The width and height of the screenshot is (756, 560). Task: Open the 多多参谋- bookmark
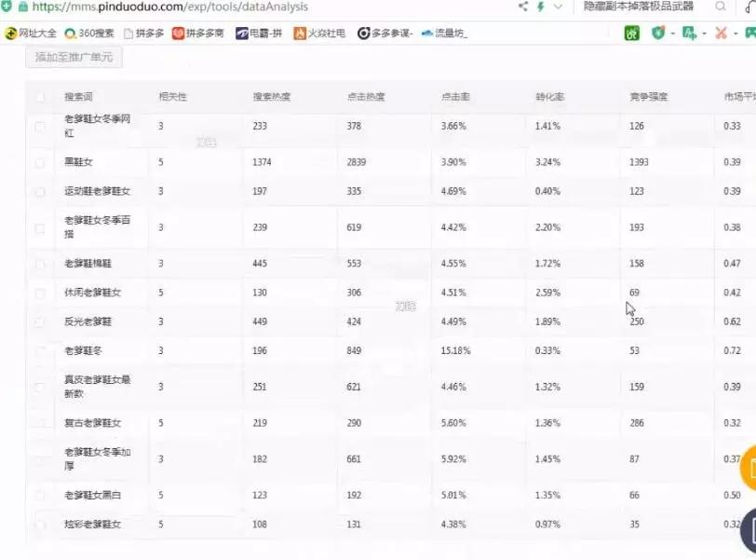tap(385, 33)
